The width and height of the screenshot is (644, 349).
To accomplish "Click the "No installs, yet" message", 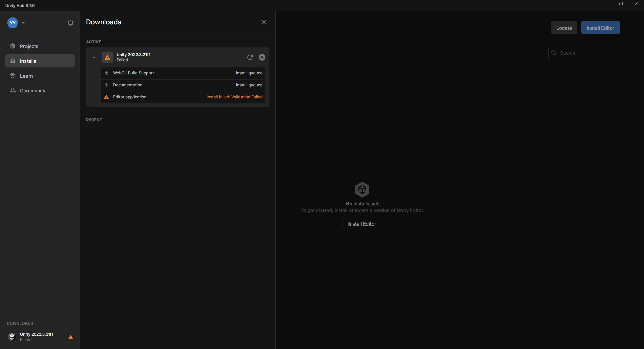I will [362, 204].
